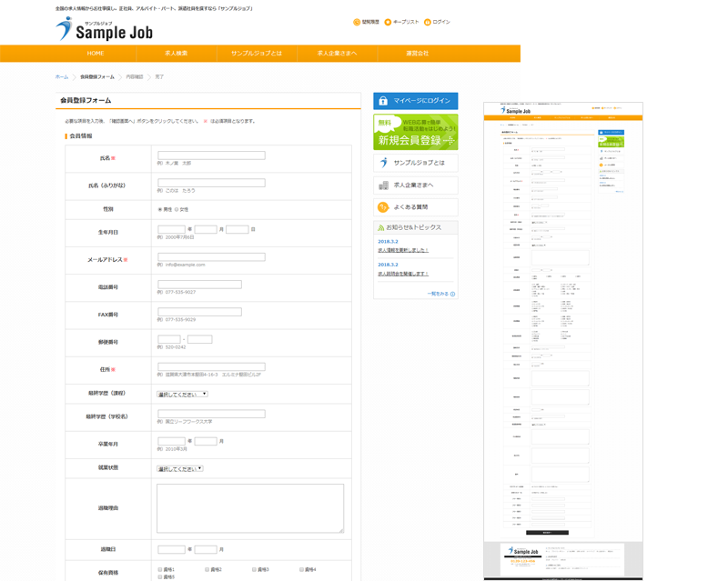Open 求人企業さまへ in the navigation bar

click(x=337, y=54)
